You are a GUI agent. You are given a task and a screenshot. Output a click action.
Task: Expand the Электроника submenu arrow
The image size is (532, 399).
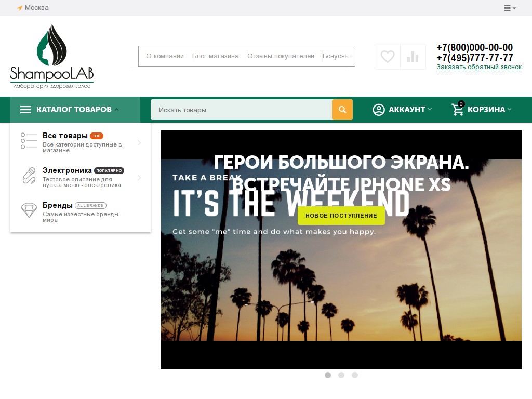click(139, 178)
